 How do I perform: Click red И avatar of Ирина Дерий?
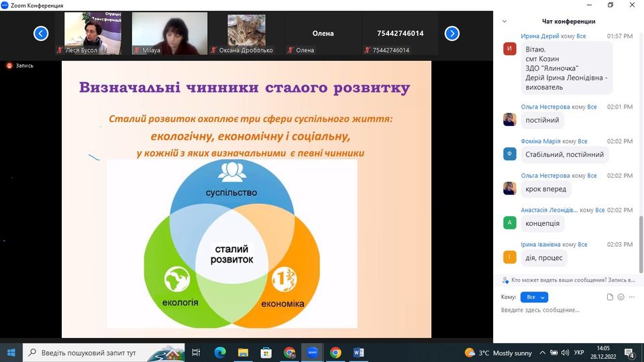(510, 49)
